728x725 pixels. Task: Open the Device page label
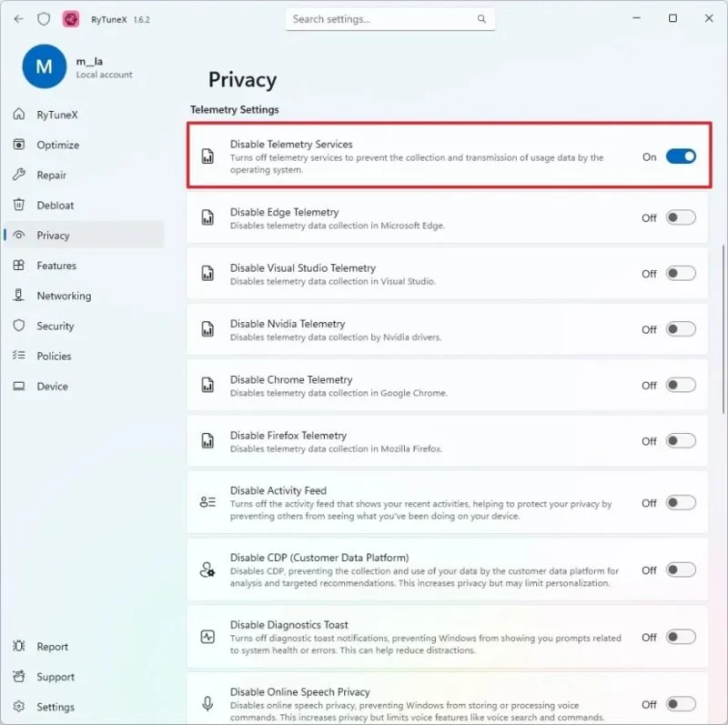53,387
